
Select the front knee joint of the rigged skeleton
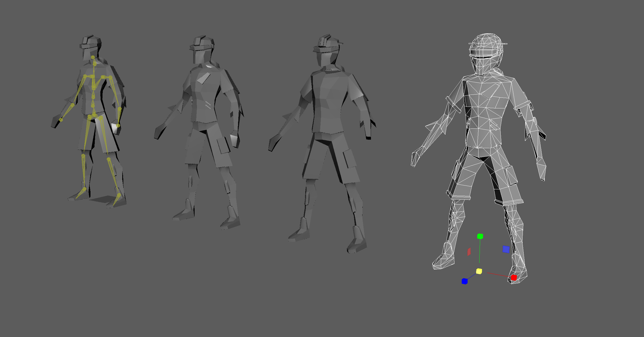109,159
